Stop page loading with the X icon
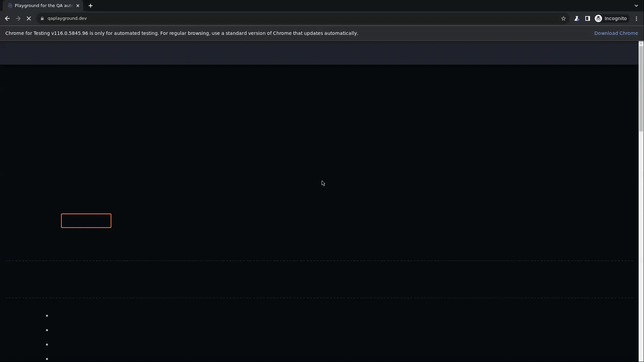This screenshot has width=644, height=362. [29, 18]
